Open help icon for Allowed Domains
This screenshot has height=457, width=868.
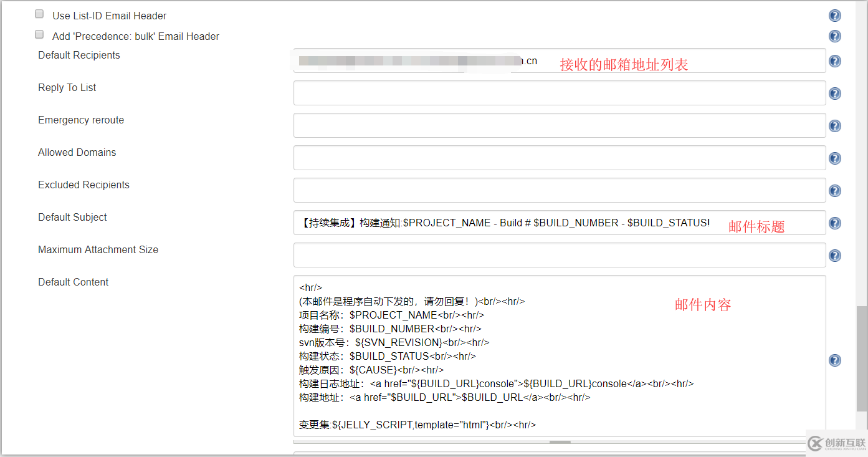tap(835, 158)
